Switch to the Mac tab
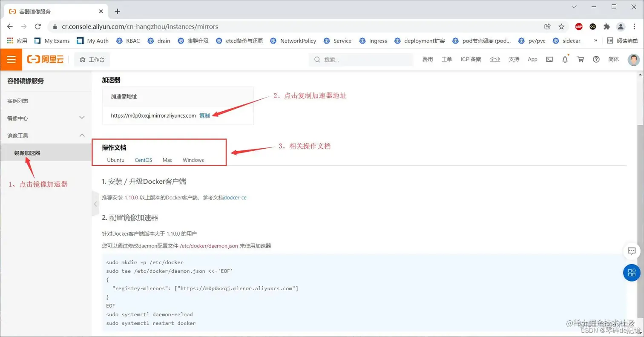This screenshot has height=337, width=644. pyautogui.click(x=167, y=160)
